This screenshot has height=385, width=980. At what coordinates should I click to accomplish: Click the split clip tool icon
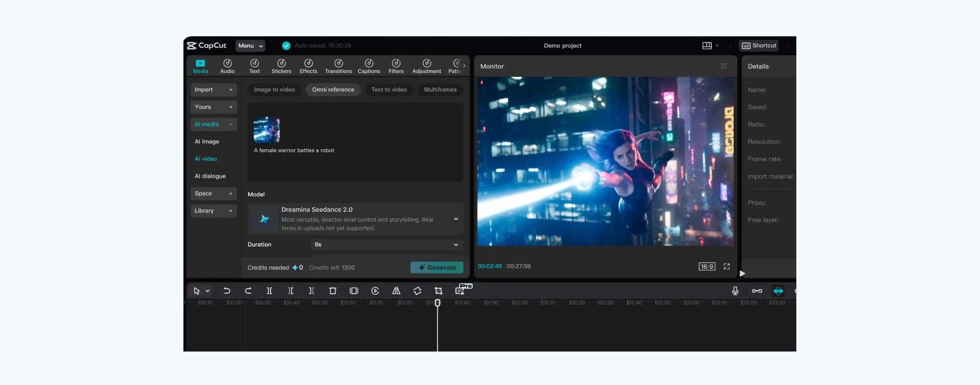269,291
